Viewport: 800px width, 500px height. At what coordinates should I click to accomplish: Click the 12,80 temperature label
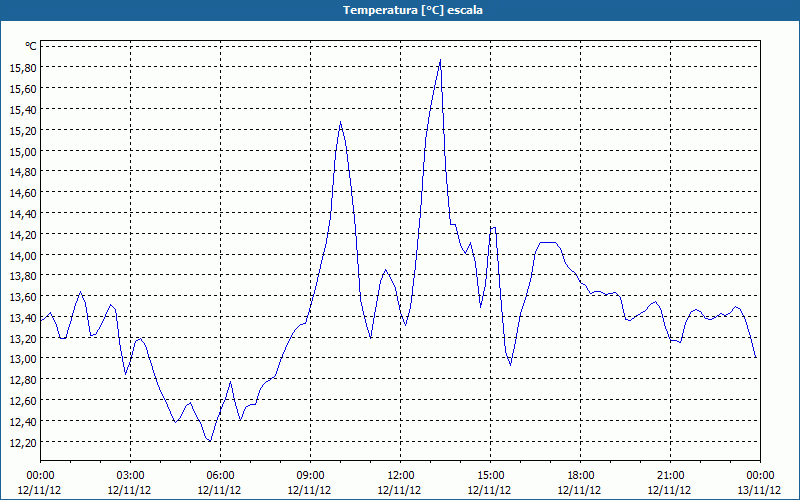click(x=23, y=380)
